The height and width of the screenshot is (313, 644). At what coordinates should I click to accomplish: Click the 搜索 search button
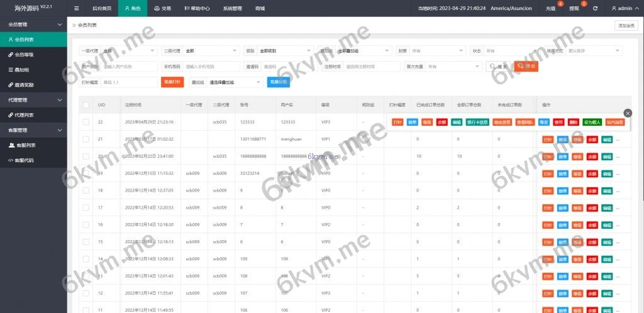click(499, 66)
